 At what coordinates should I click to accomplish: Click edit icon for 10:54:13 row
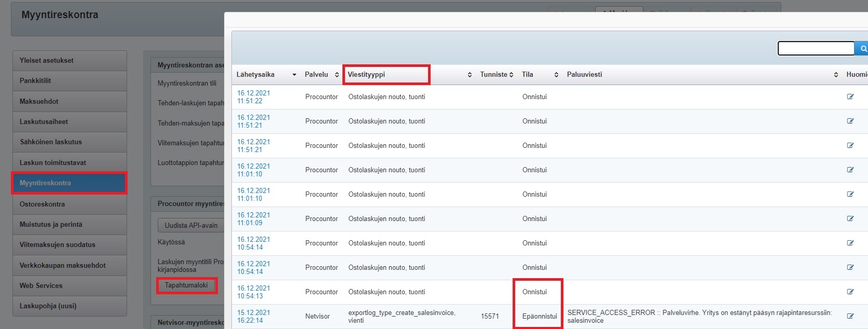pos(850,292)
